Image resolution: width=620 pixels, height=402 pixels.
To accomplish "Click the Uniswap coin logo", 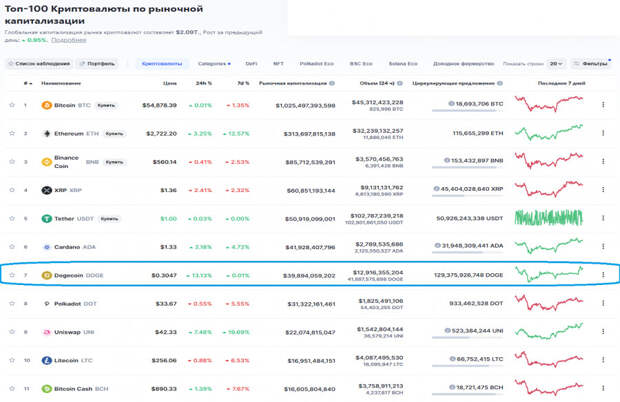I will (x=47, y=332).
